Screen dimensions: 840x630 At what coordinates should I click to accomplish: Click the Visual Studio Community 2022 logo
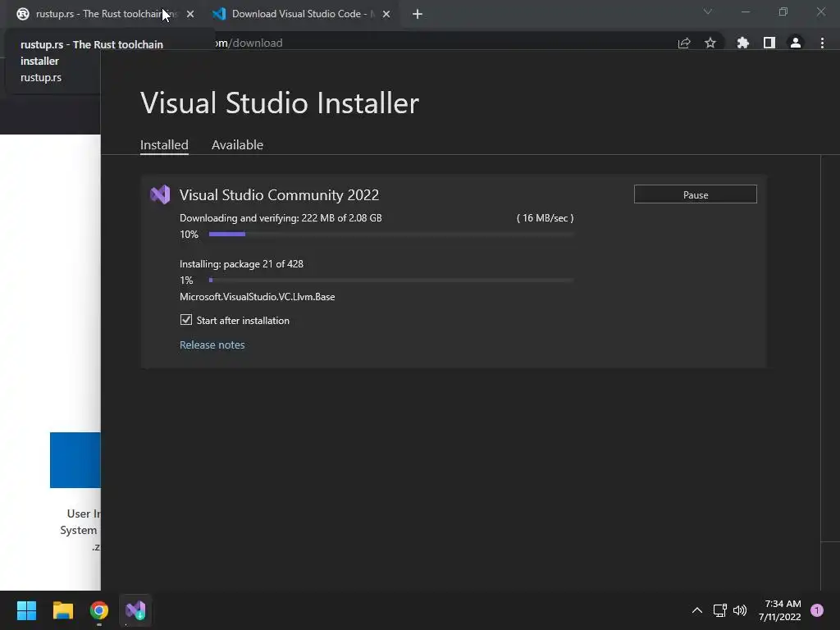click(x=160, y=194)
